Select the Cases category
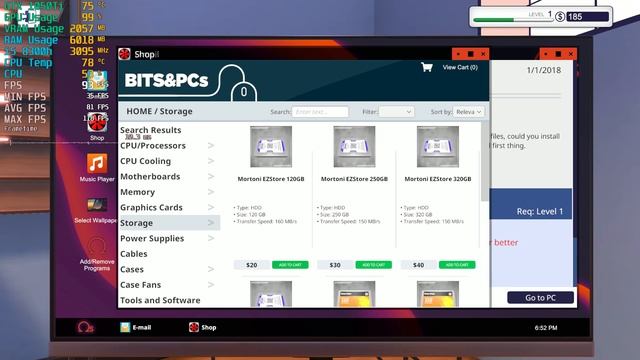 click(131, 269)
